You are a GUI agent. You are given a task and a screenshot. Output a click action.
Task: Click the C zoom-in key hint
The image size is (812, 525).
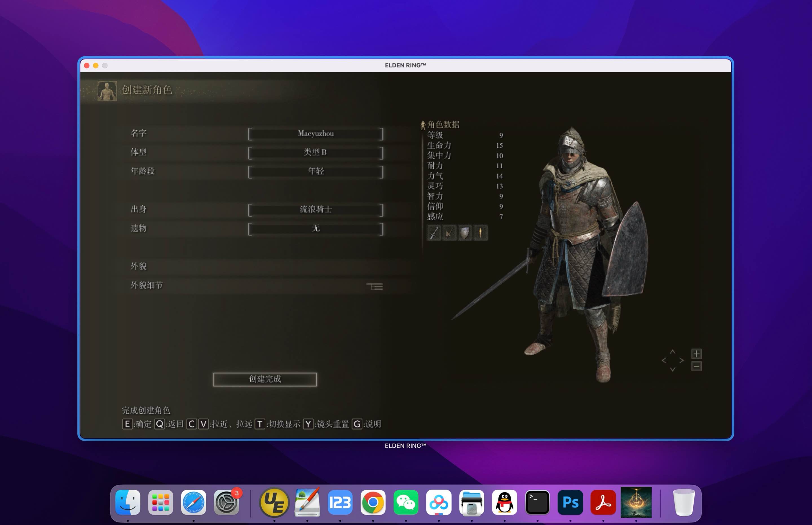coord(191,424)
